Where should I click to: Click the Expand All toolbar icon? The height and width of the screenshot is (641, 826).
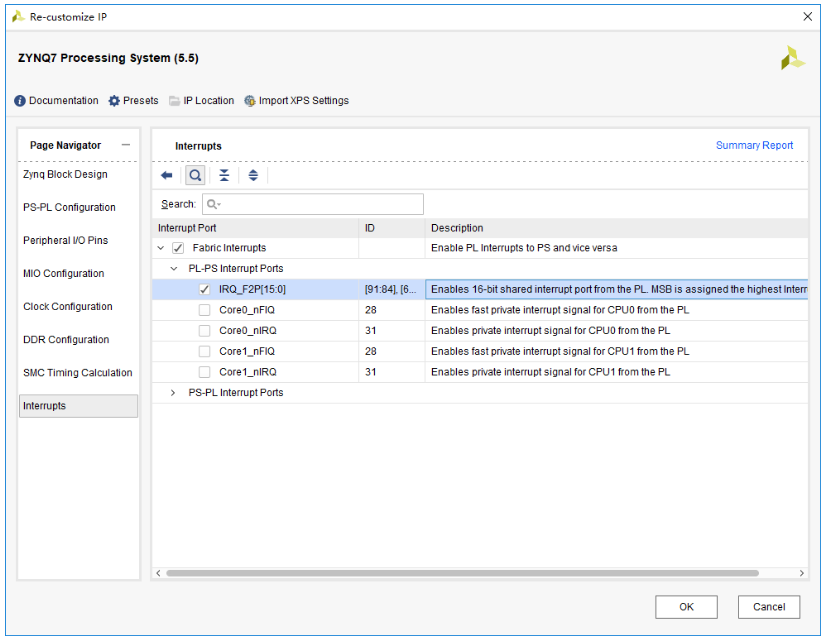click(x=253, y=175)
